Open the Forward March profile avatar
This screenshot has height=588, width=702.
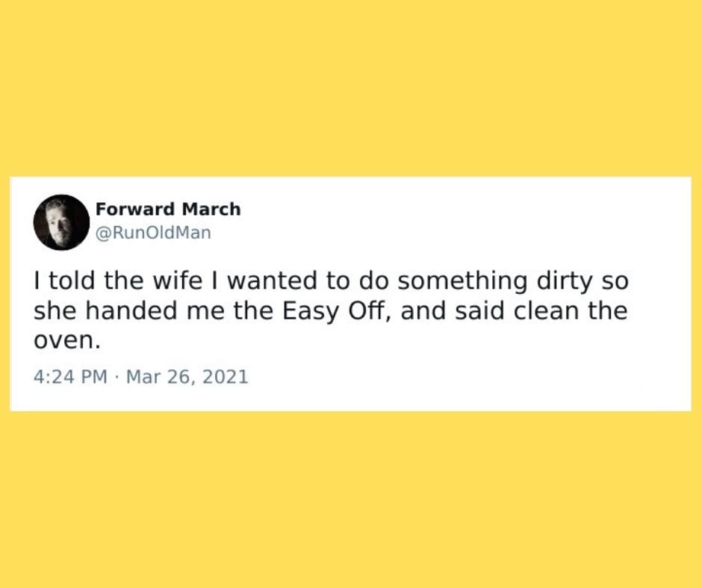click(61, 222)
